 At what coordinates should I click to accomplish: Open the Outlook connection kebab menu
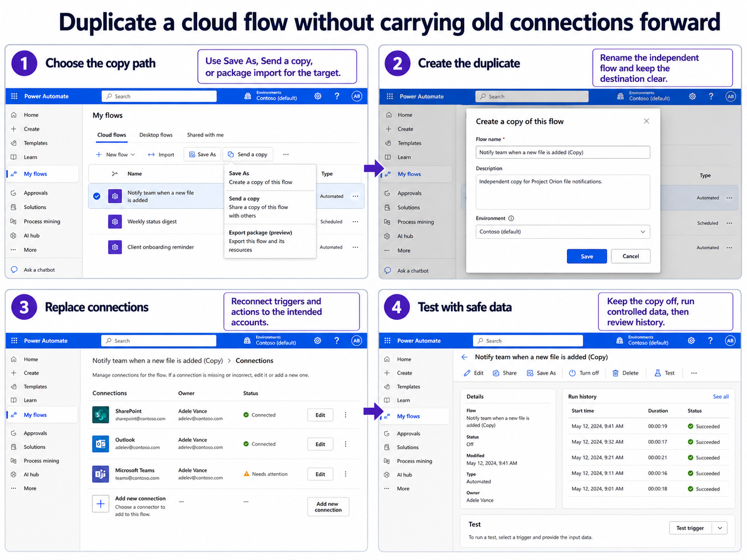(346, 444)
